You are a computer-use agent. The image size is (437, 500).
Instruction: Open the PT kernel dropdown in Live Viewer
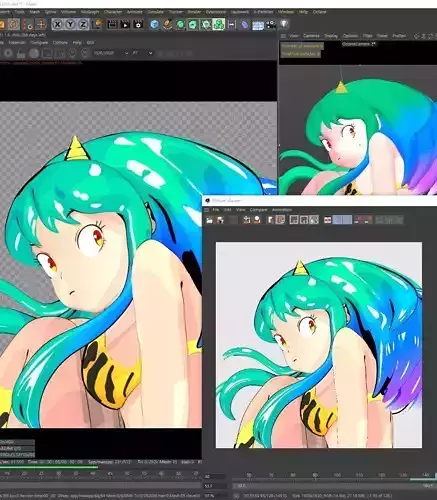point(142,53)
